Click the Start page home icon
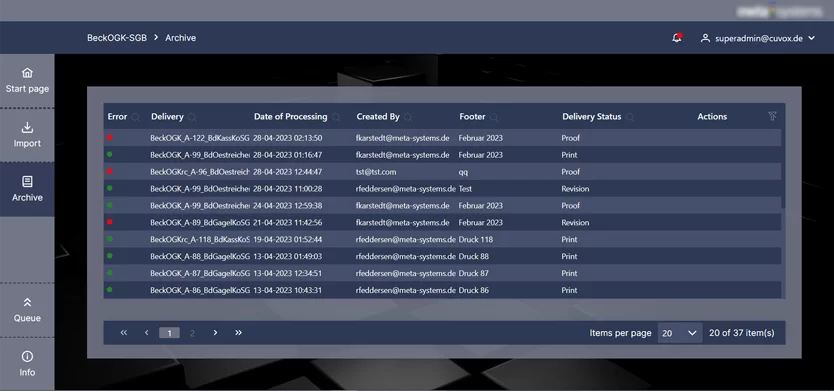This screenshot has width=834, height=392. point(27,72)
